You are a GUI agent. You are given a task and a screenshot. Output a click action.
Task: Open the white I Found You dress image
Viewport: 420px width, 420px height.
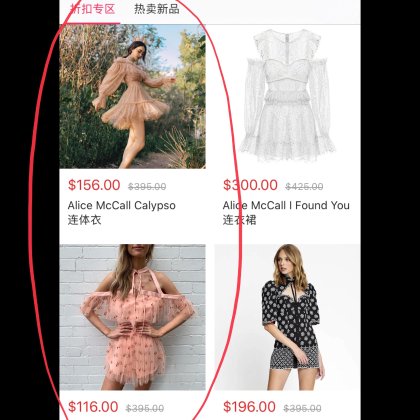point(287,96)
